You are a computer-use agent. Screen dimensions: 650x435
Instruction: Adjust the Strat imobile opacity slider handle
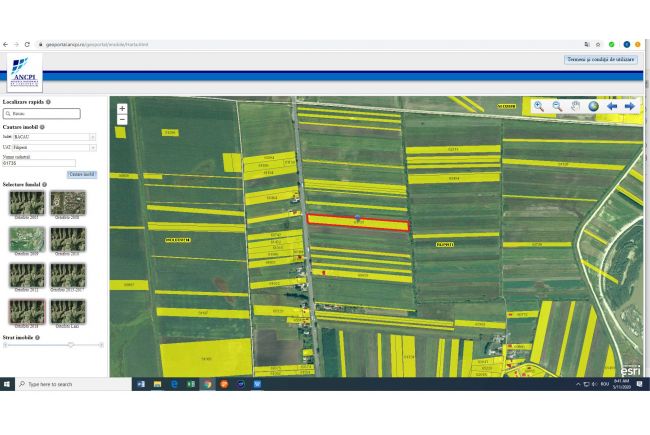coord(71,345)
